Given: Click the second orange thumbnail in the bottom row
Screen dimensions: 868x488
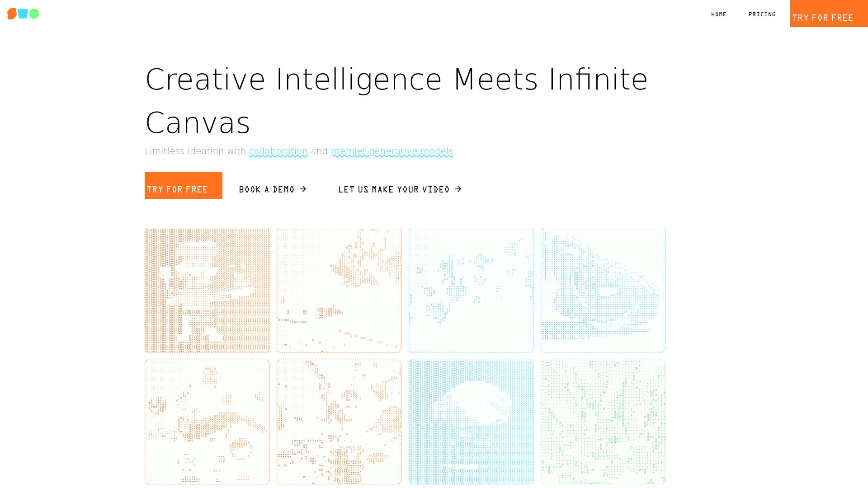Looking at the screenshot, I should click(339, 422).
